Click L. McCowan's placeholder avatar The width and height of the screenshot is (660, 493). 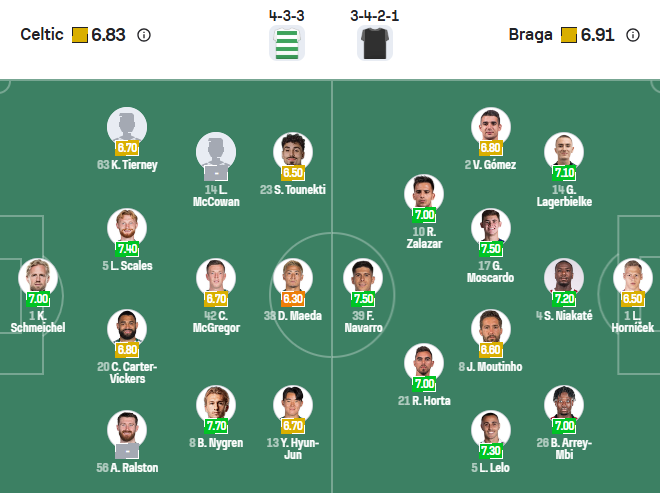[215, 151]
